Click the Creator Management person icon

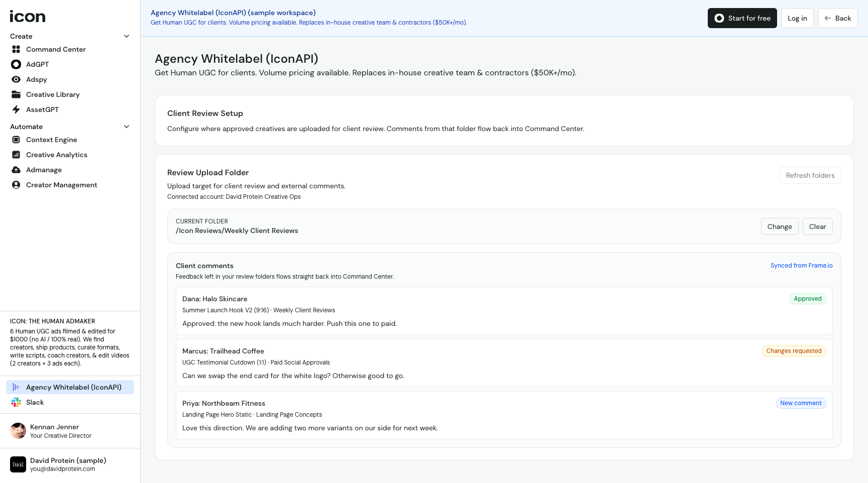coord(16,185)
